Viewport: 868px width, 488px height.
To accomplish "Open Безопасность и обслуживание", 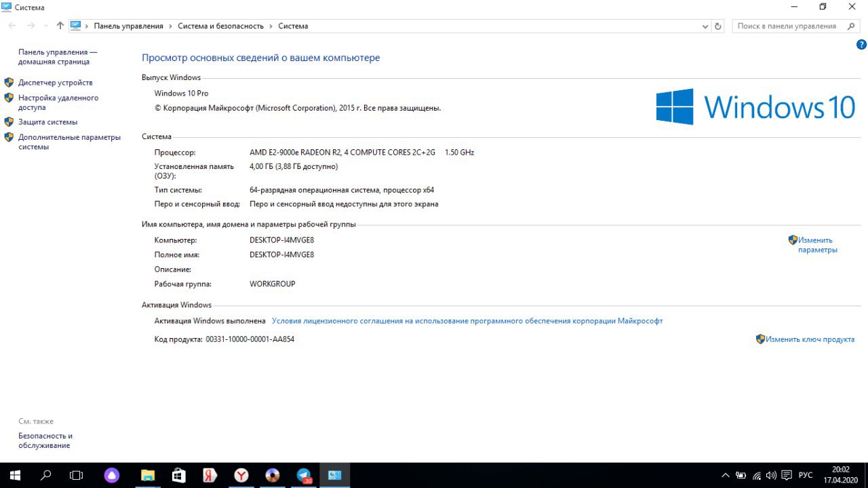I will click(x=45, y=440).
